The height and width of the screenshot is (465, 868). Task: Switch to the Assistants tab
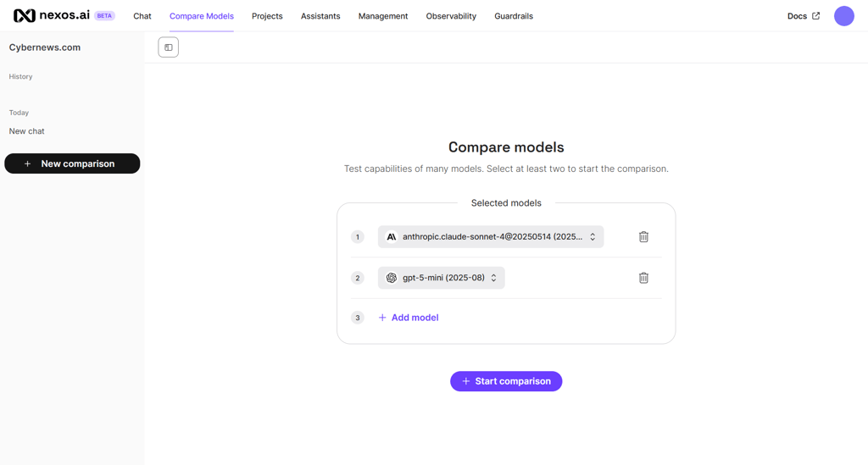(x=320, y=16)
